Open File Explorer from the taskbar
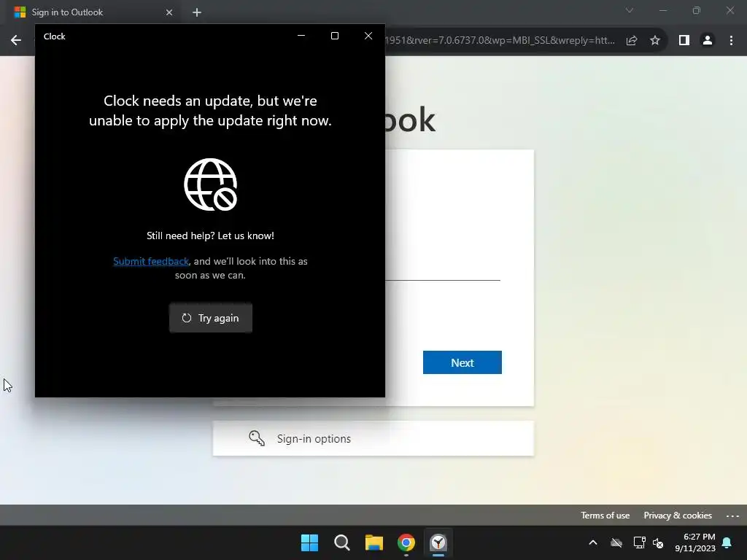Viewport: 747px width, 560px height. pos(374,542)
